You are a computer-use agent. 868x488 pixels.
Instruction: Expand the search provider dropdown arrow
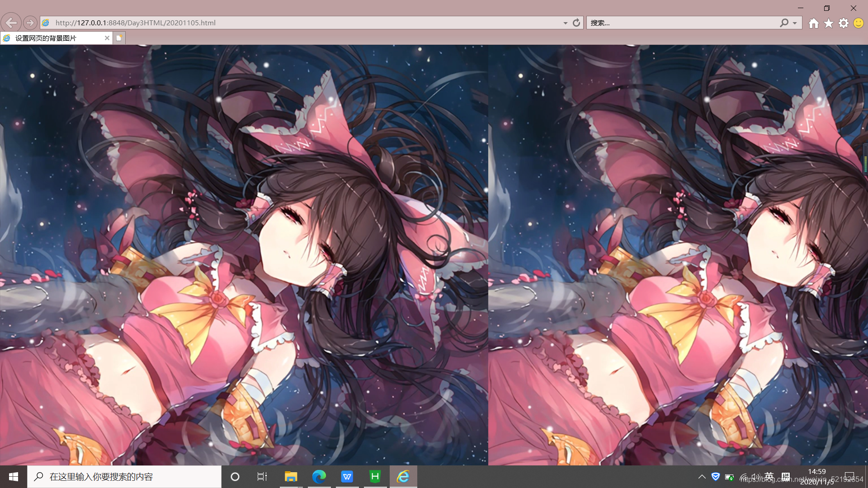pos(795,23)
